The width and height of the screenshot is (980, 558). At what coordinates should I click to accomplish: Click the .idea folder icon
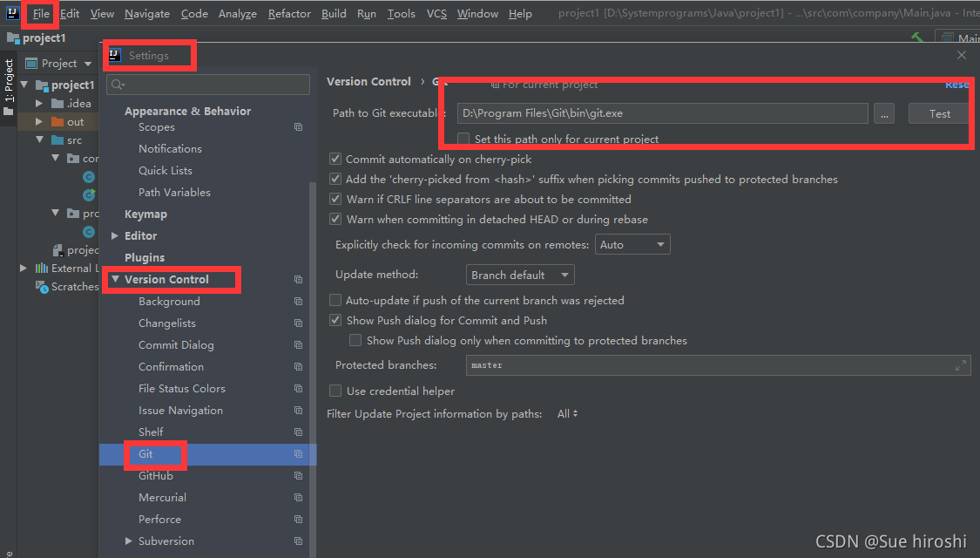(57, 103)
